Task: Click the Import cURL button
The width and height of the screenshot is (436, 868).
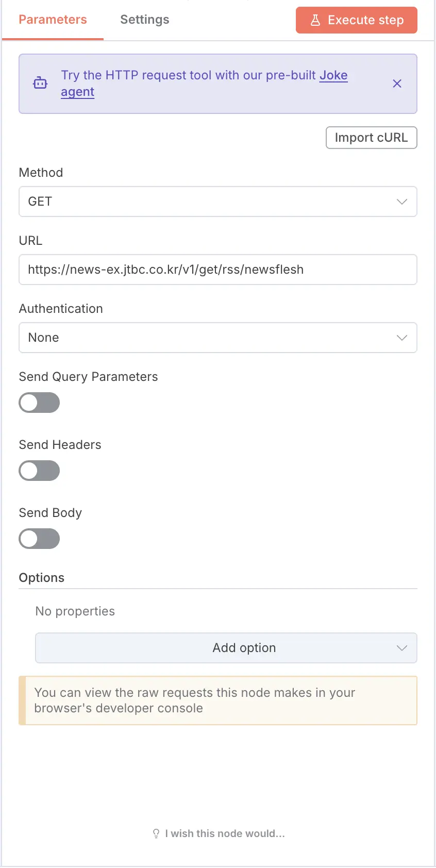Action: point(371,138)
